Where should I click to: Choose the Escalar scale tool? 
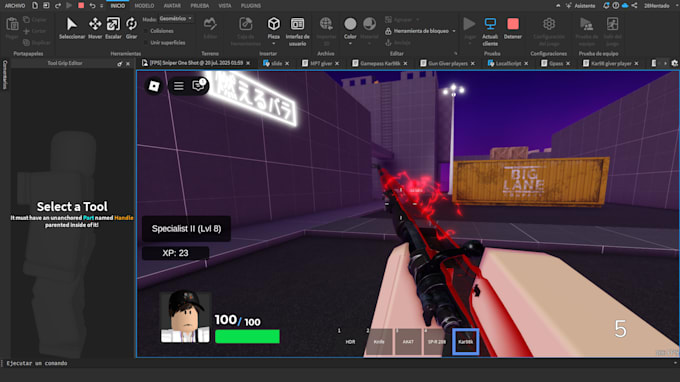pyautogui.click(x=113, y=28)
